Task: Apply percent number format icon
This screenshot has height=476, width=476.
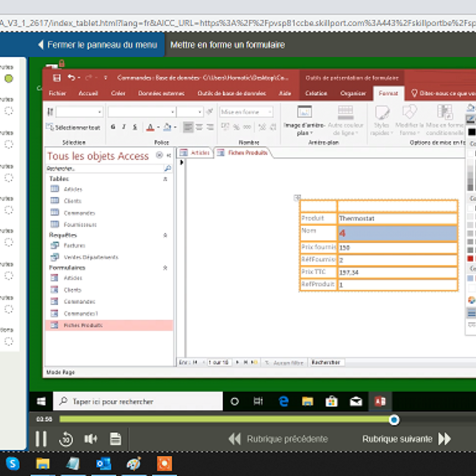Action: click(x=236, y=127)
